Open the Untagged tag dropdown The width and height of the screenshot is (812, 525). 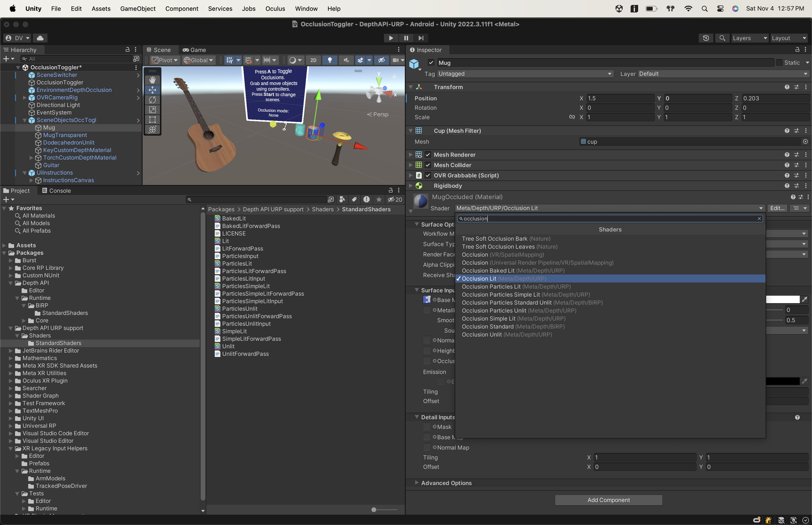click(525, 74)
